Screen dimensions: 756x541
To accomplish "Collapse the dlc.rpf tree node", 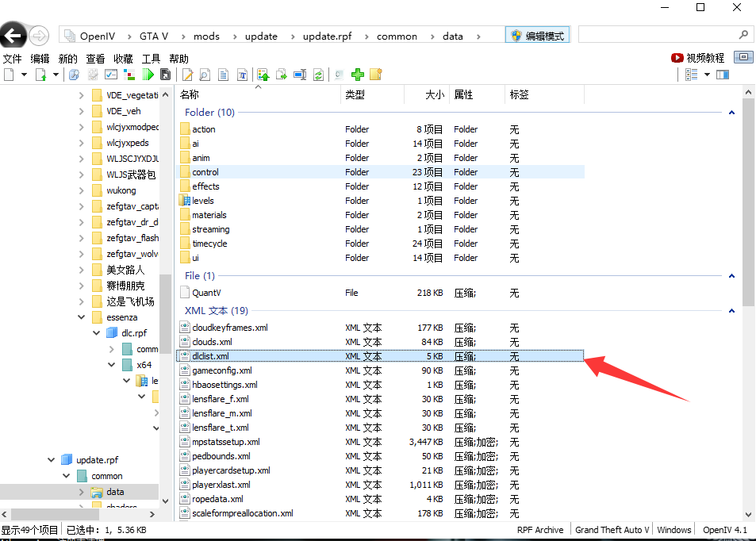I will coord(97,333).
